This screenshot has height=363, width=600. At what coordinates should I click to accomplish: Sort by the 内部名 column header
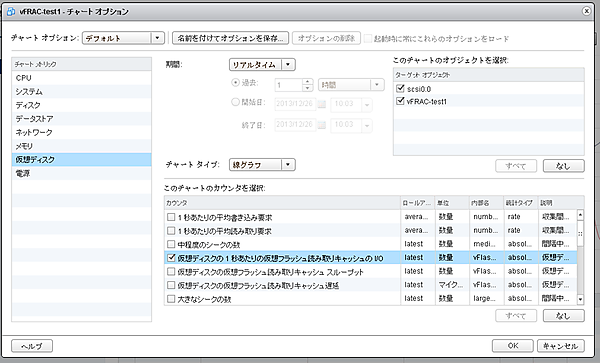(x=487, y=203)
